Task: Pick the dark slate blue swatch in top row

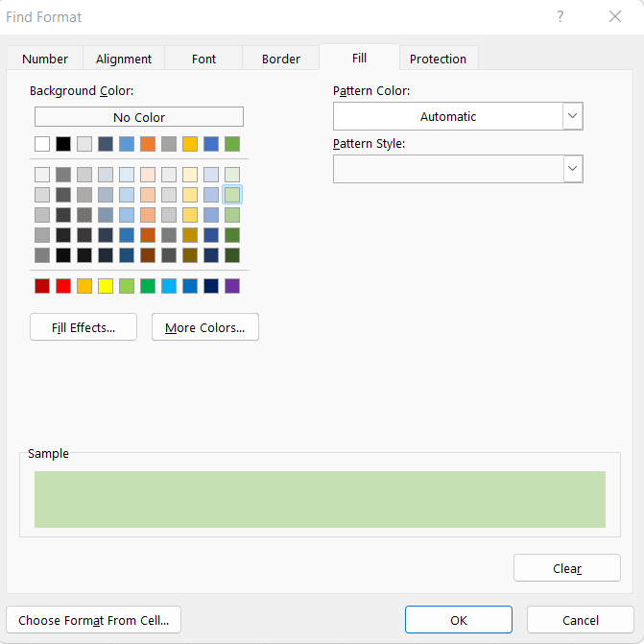Action: point(106,144)
